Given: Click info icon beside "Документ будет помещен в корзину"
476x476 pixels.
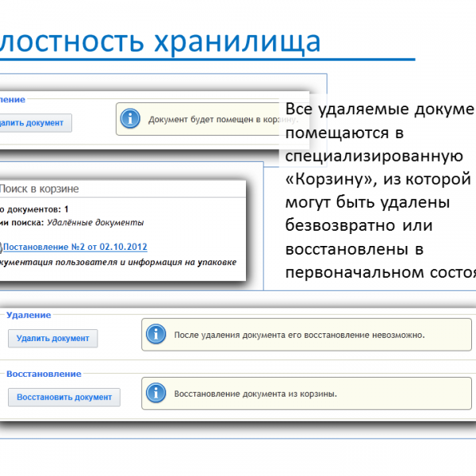Looking at the screenshot, I should [132, 121].
